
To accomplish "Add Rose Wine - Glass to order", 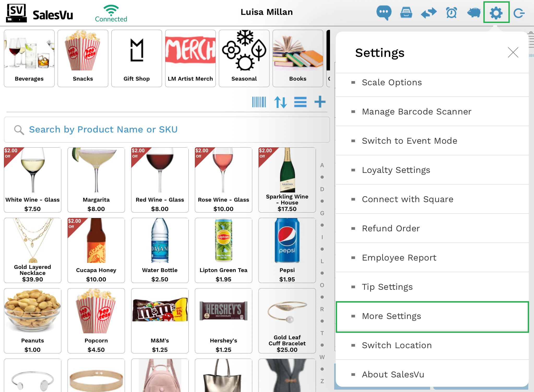I will tap(224, 180).
